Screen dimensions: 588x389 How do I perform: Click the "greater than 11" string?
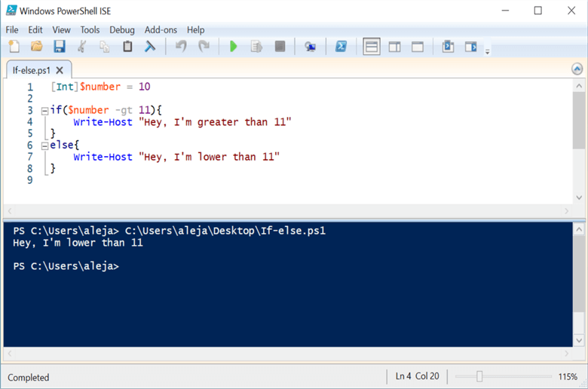tap(215, 122)
